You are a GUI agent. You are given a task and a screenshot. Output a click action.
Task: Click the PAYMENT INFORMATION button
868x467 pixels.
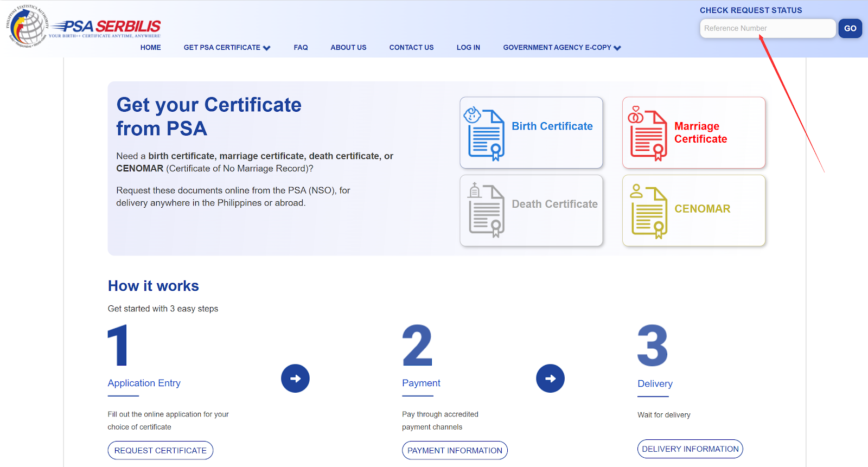pos(455,450)
